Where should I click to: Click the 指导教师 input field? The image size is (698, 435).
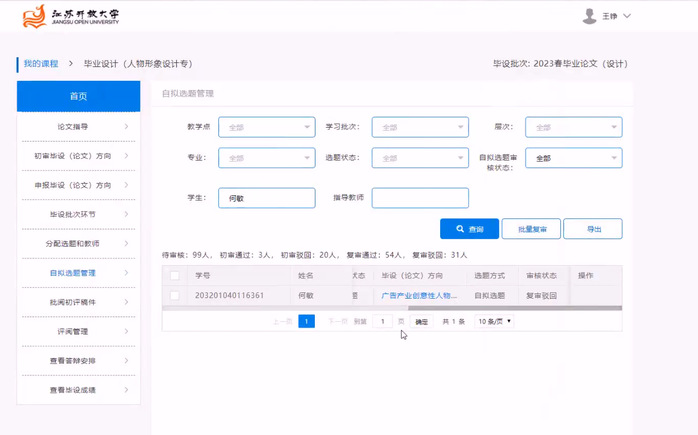tap(420, 198)
